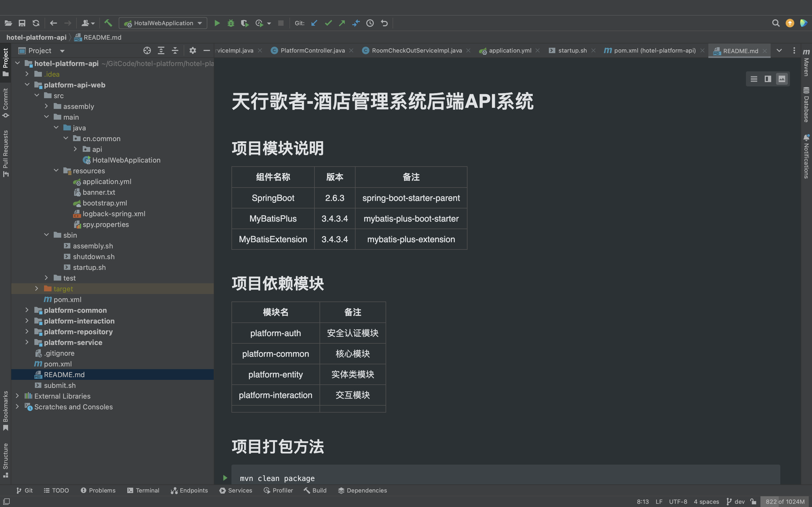Switch README to editor-only view mode

coord(754,79)
